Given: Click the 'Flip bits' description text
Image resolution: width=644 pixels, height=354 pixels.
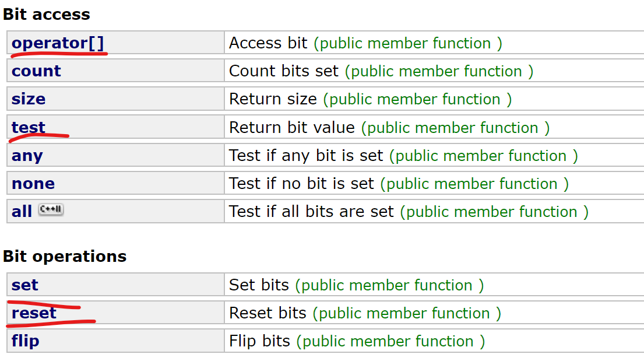Looking at the screenshot, I should (259, 341).
